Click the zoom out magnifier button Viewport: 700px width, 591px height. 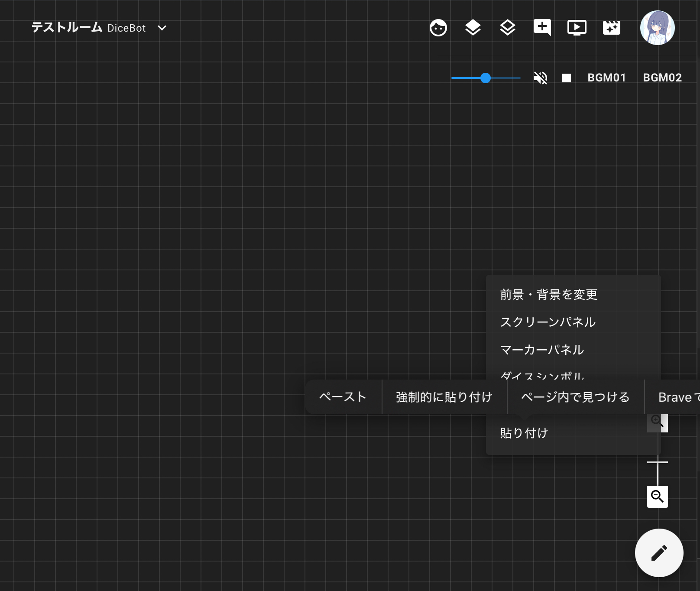(657, 497)
